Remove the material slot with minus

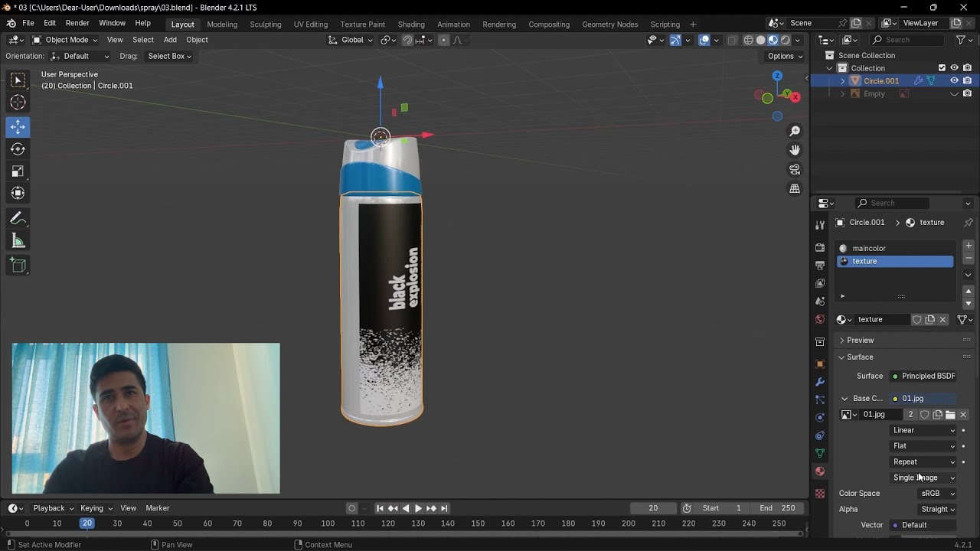point(969,259)
